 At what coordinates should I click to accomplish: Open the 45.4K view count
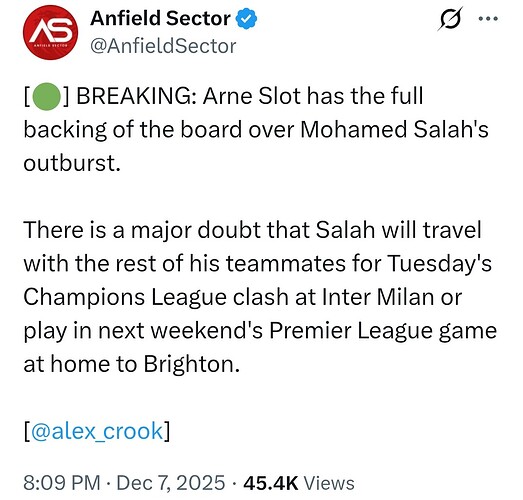point(271,483)
